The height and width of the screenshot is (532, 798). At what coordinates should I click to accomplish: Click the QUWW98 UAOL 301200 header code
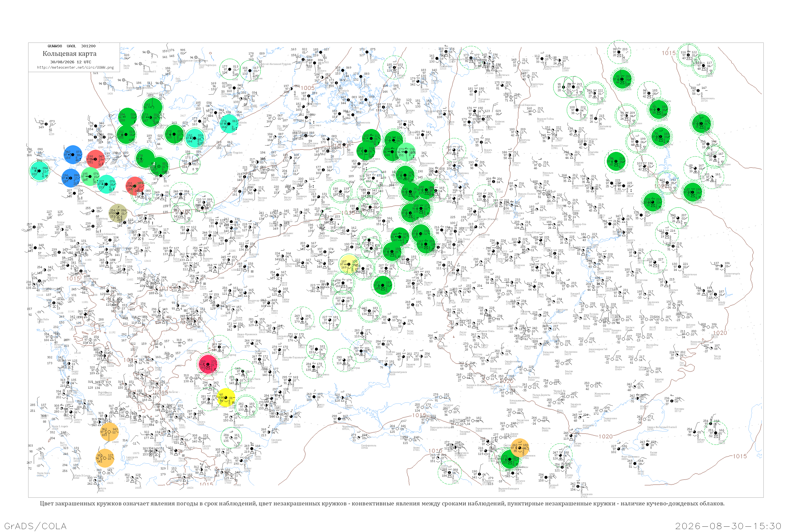[72, 46]
